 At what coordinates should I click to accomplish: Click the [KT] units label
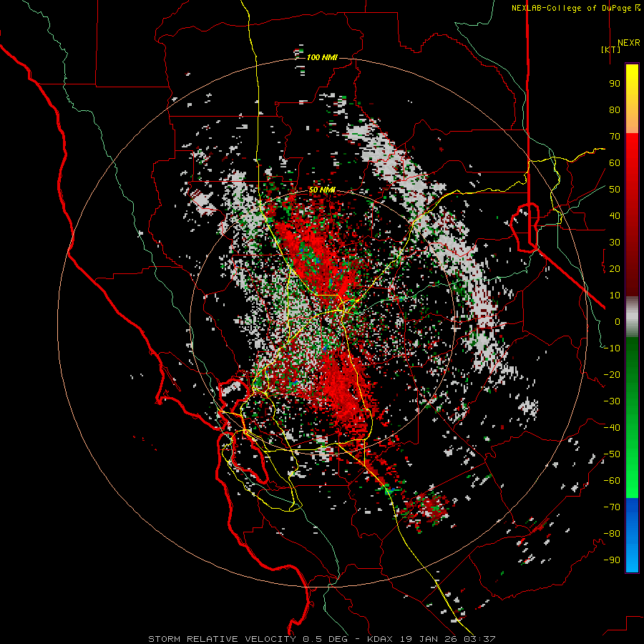coord(611,49)
